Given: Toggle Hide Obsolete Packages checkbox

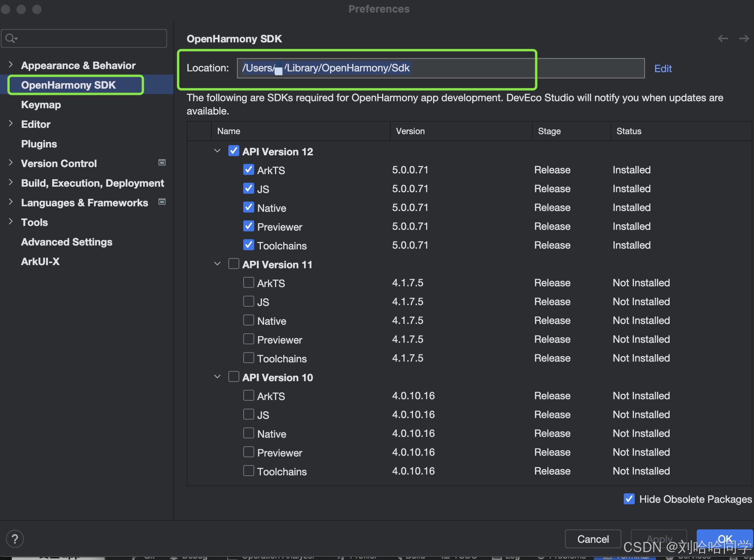Looking at the screenshot, I should point(629,499).
